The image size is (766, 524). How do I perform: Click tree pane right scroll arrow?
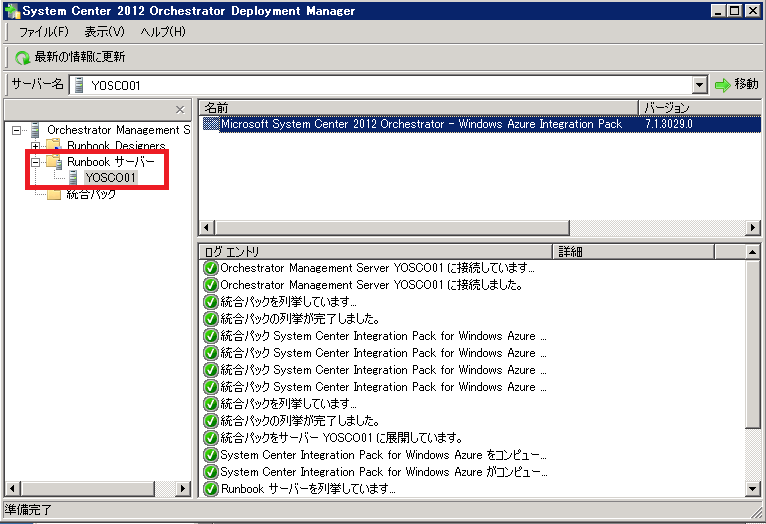(x=183, y=488)
